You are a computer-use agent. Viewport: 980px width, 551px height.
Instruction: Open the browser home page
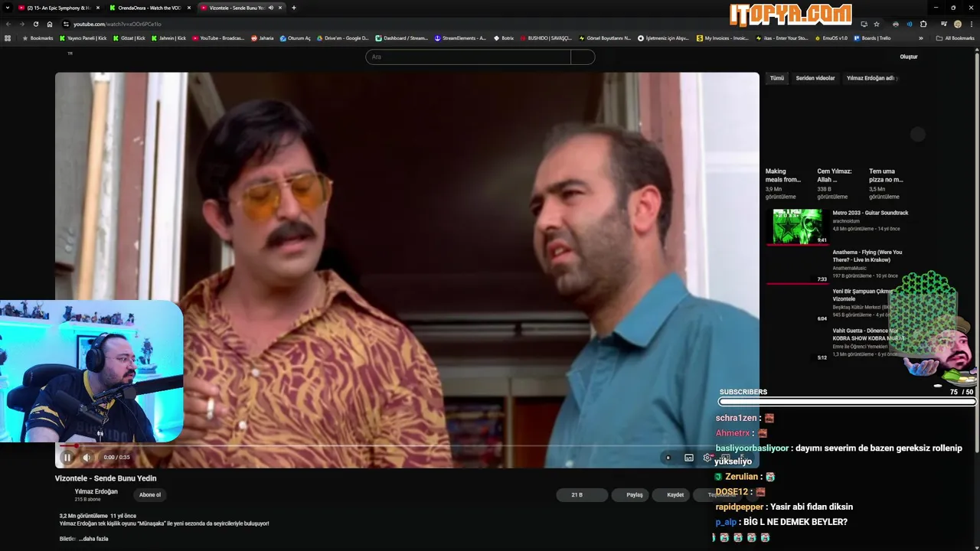(x=50, y=24)
